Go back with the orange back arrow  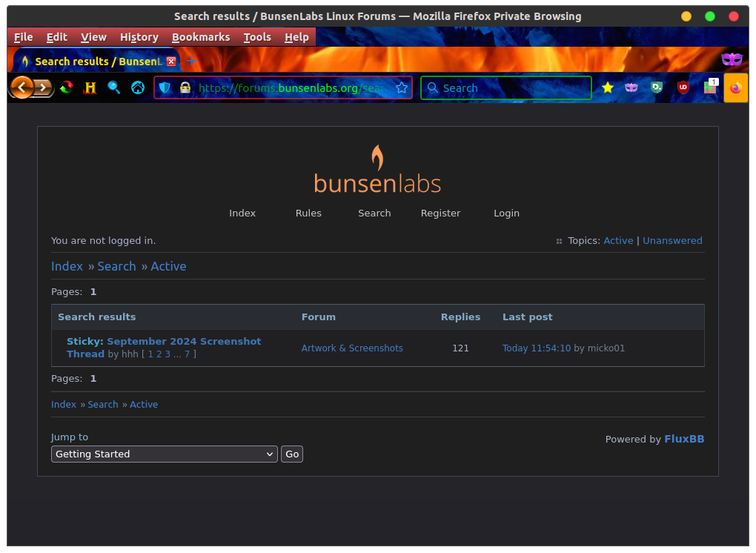click(21, 87)
